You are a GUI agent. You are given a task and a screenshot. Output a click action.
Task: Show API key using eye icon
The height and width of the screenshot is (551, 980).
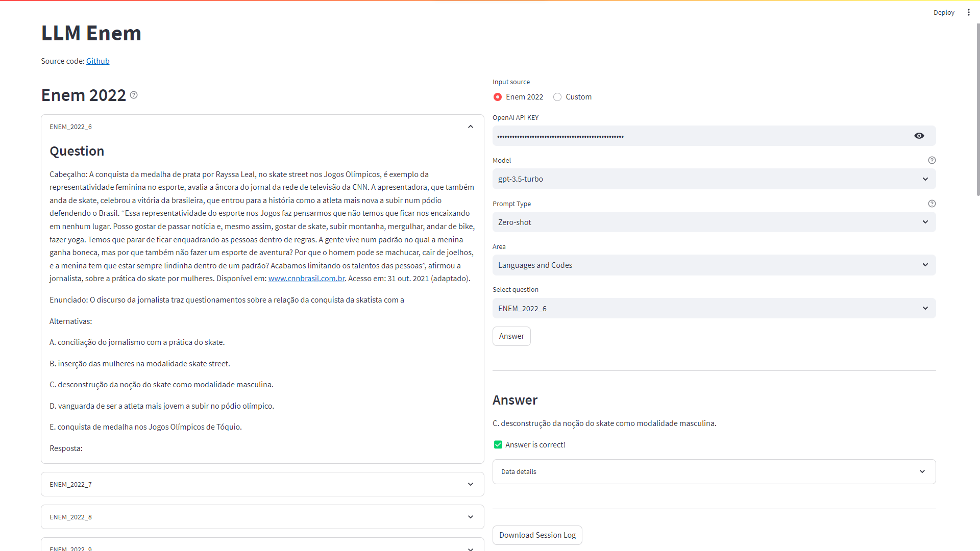click(919, 136)
